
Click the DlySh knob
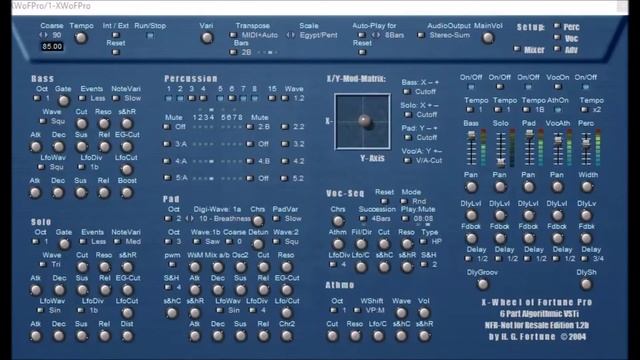tap(586, 284)
